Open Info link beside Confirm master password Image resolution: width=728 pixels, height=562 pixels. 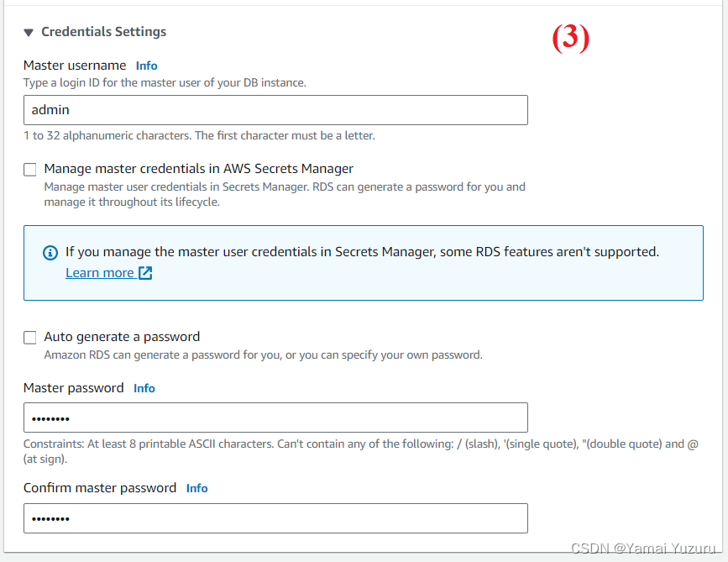pos(196,488)
